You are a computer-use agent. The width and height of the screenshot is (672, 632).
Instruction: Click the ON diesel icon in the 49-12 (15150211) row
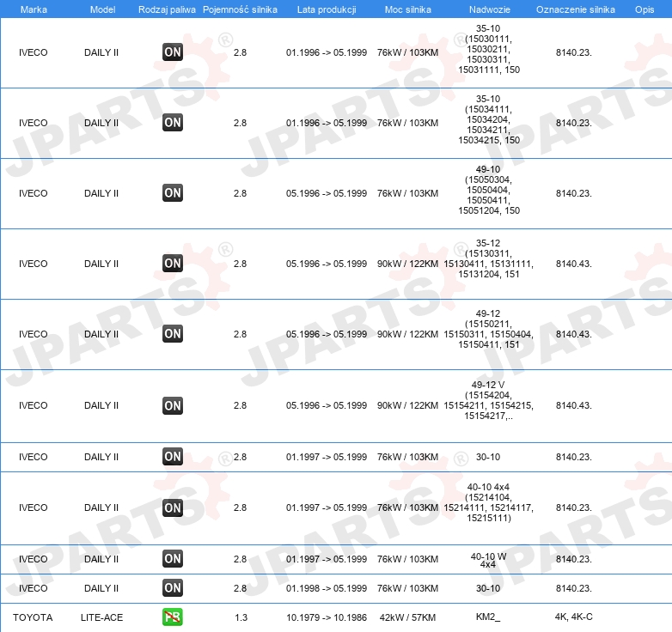point(173,334)
